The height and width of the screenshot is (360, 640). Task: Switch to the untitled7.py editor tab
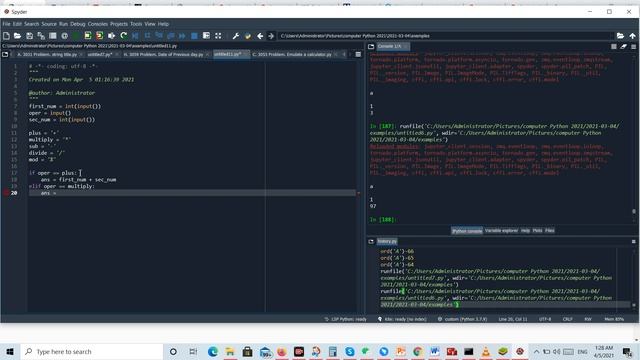[x=100, y=54]
